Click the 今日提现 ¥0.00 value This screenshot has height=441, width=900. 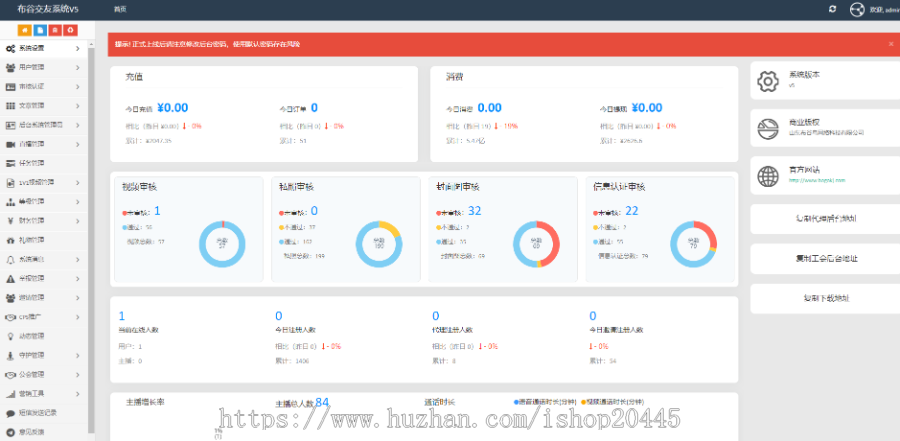click(647, 108)
